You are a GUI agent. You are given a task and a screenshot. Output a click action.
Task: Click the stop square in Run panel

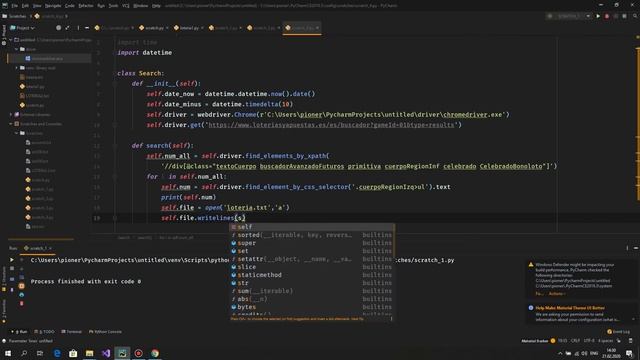click(12, 269)
